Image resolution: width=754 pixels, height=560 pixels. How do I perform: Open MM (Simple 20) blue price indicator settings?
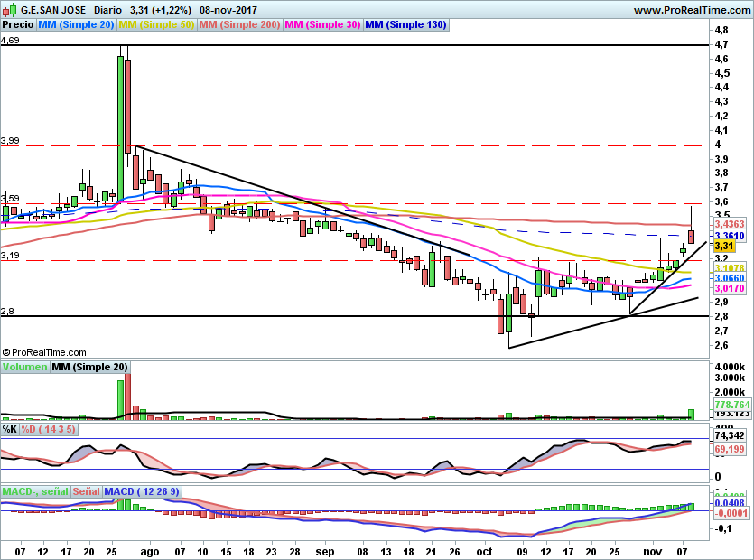pyautogui.click(x=77, y=25)
